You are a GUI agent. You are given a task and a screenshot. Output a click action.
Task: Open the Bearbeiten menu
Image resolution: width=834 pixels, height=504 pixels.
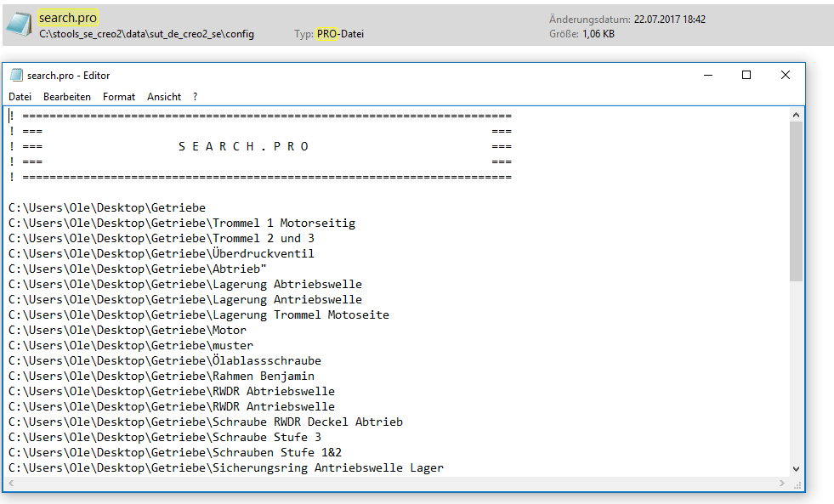point(67,96)
